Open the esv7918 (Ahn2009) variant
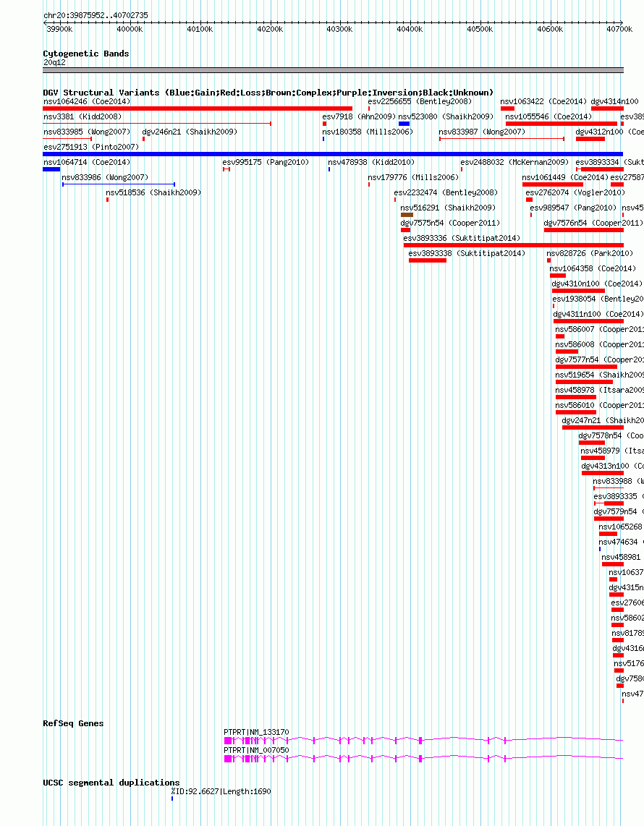 click(359, 117)
